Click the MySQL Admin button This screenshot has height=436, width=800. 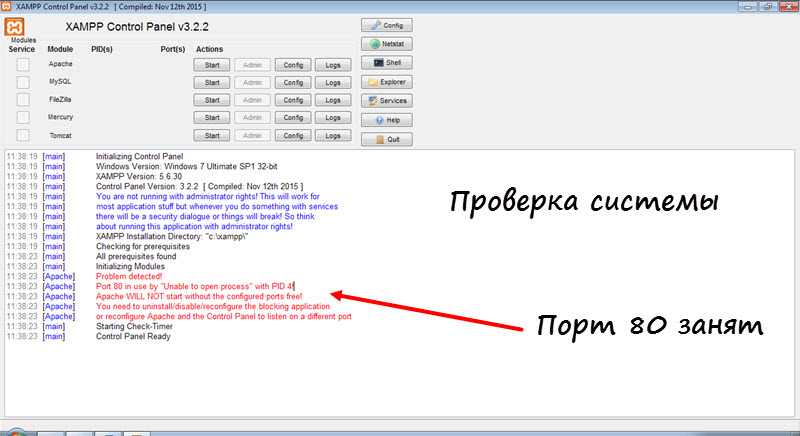point(252,82)
